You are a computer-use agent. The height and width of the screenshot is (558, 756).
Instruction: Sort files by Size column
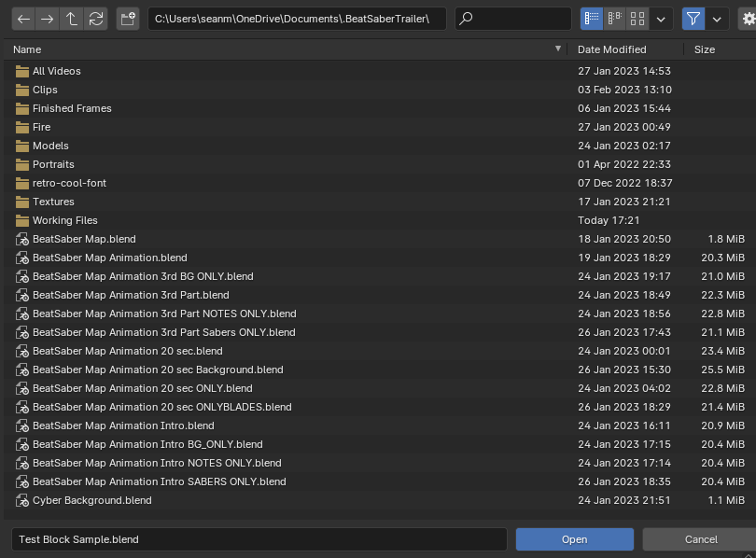pyautogui.click(x=705, y=49)
